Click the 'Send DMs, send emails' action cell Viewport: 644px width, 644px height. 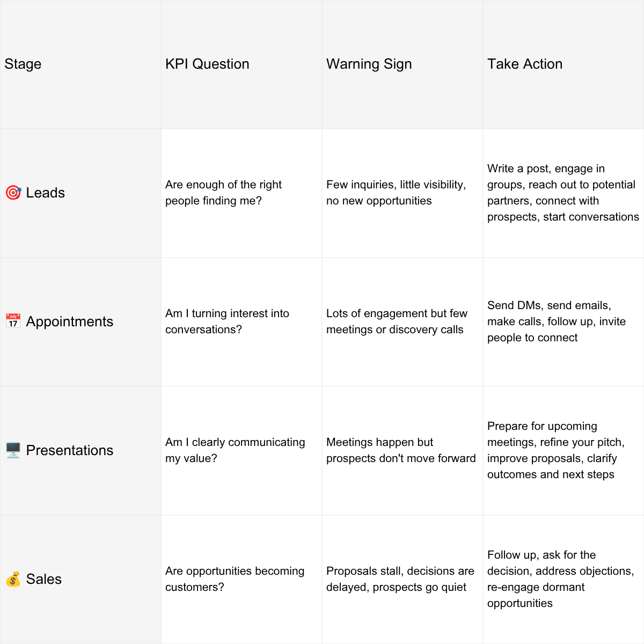pos(563,322)
